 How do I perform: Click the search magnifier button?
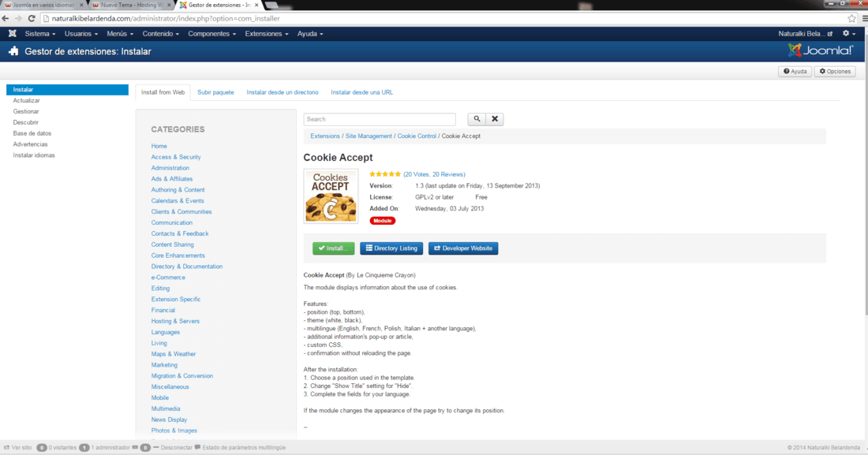pos(477,119)
